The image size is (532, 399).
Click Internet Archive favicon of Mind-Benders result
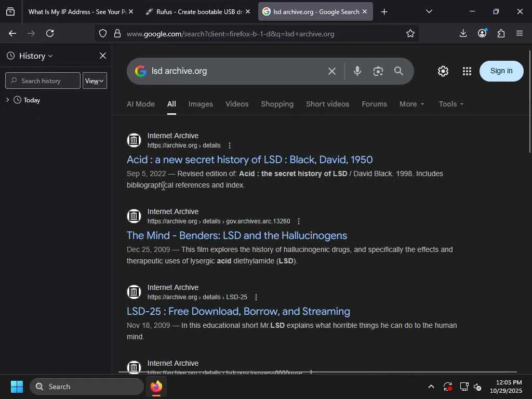[x=134, y=216]
